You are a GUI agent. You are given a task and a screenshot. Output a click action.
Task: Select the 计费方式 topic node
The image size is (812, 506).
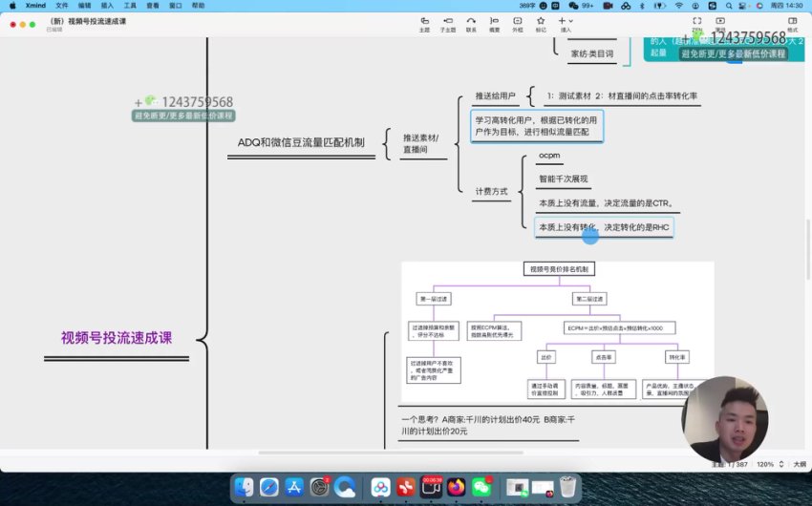pyautogui.click(x=491, y=191)
